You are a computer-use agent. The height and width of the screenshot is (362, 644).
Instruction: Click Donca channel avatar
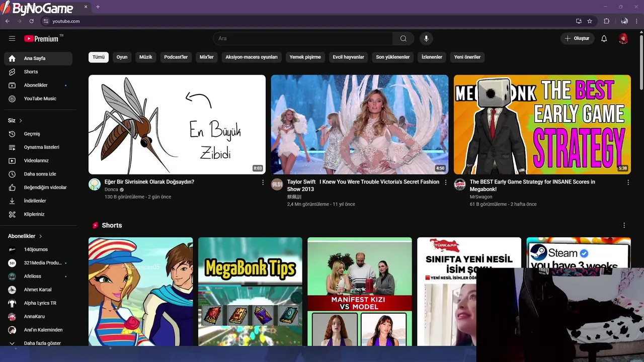95,184
